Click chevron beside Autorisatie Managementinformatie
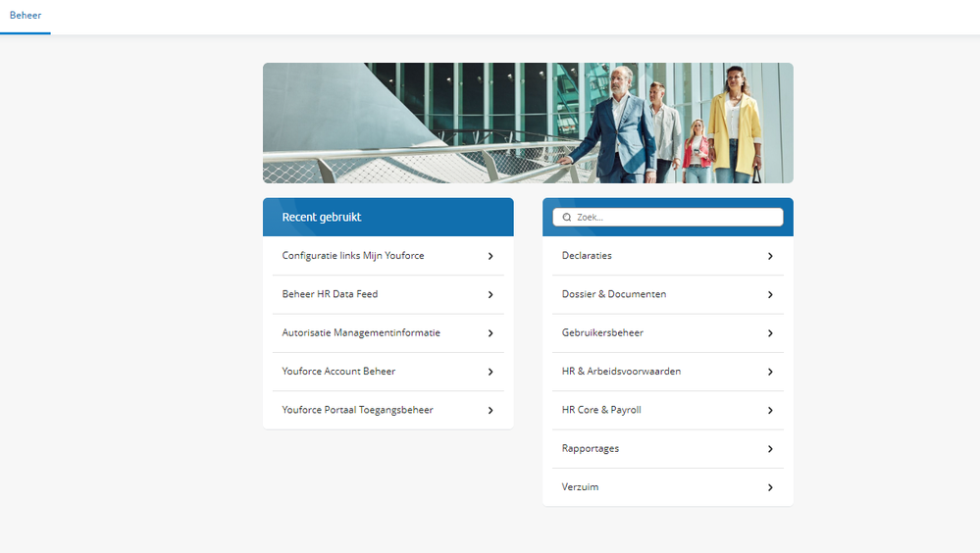This screenshot has height=553, width=980. 490,333
